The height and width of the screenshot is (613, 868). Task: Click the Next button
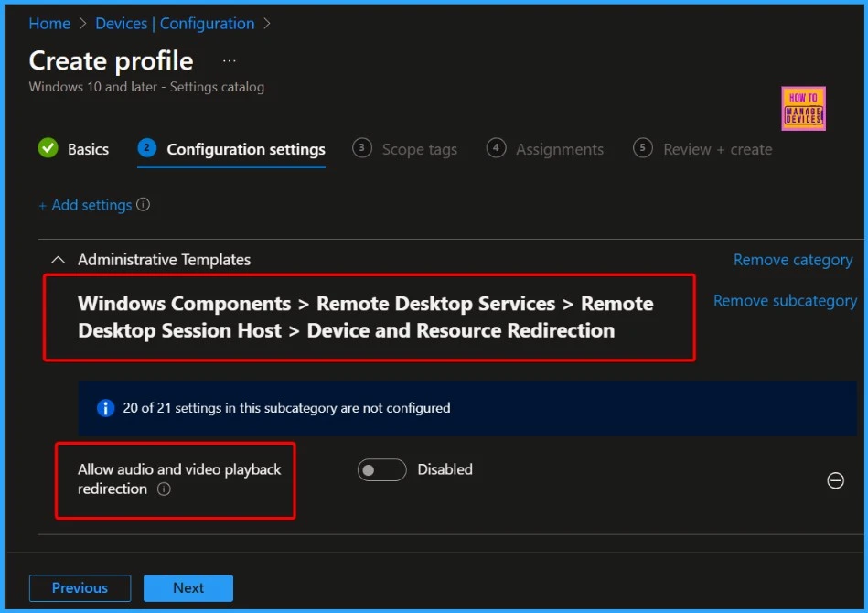pos(188,588)
